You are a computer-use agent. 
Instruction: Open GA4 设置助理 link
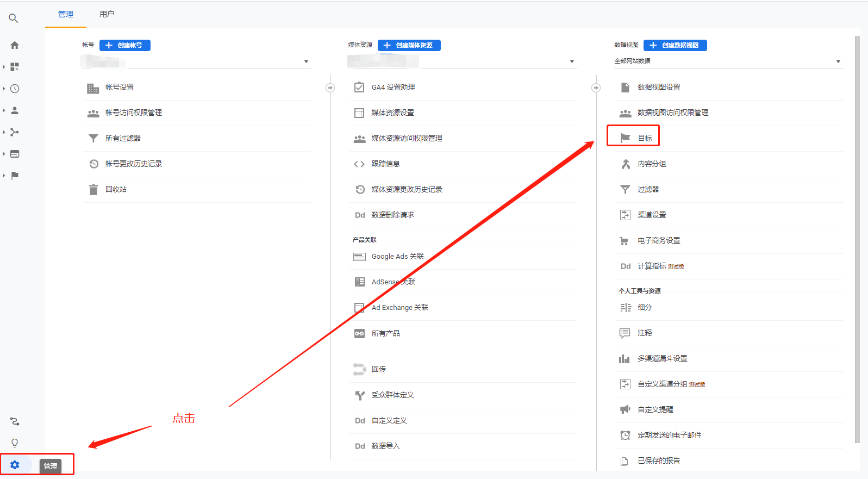393,87
